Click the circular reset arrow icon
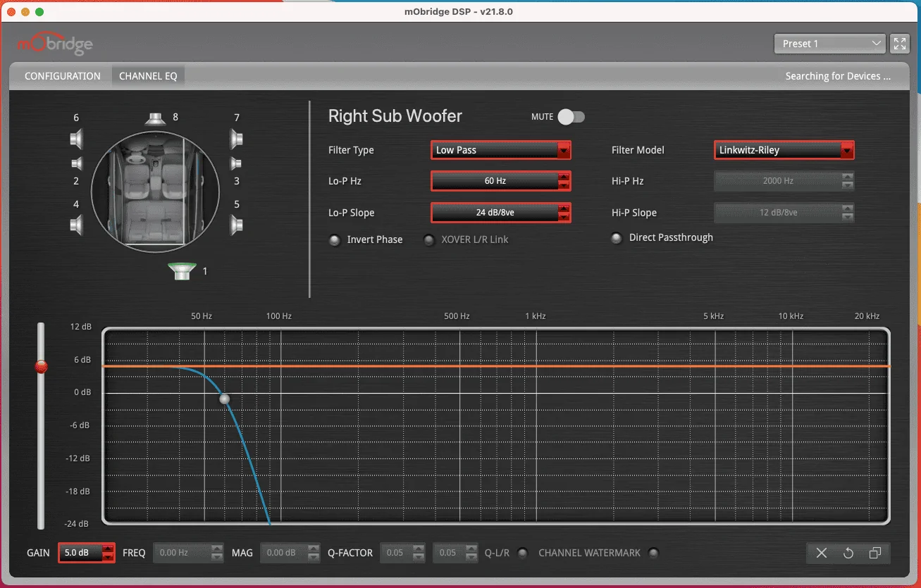Image resolution: width=921 pixels, height=588 pixels. click(x=848, y=553)
